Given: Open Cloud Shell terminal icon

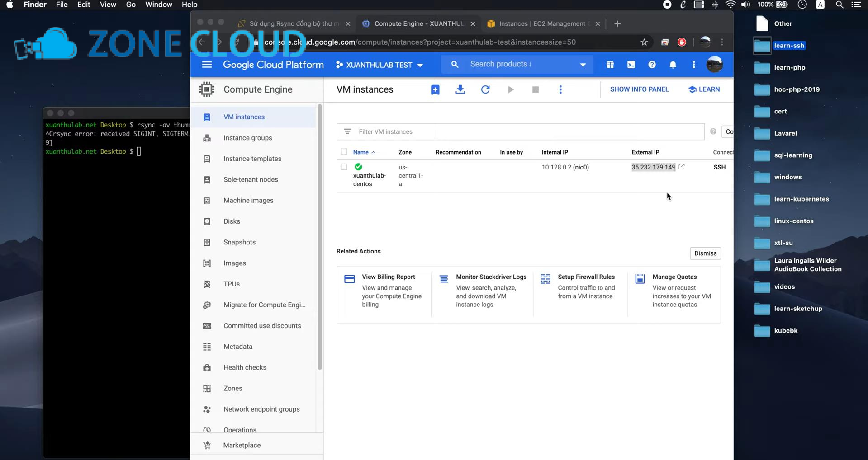Looking at the screenshot, I should click(x=631, y=64).
